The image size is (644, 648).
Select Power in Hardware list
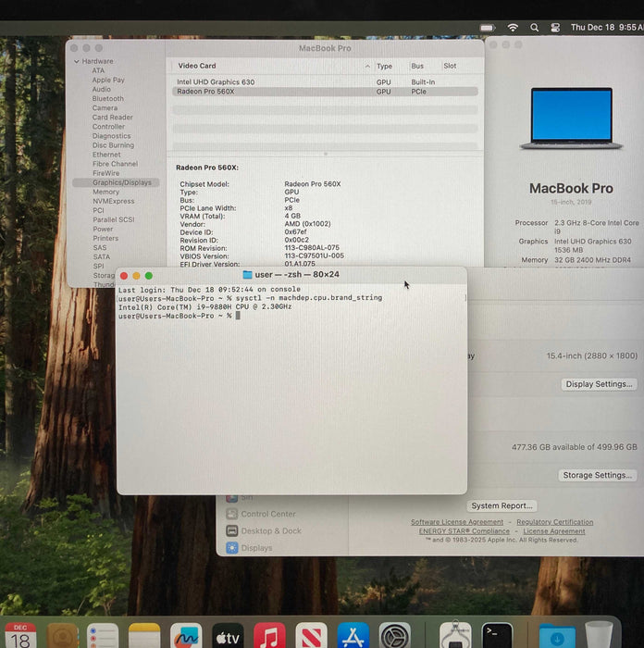tap(103, 229)
